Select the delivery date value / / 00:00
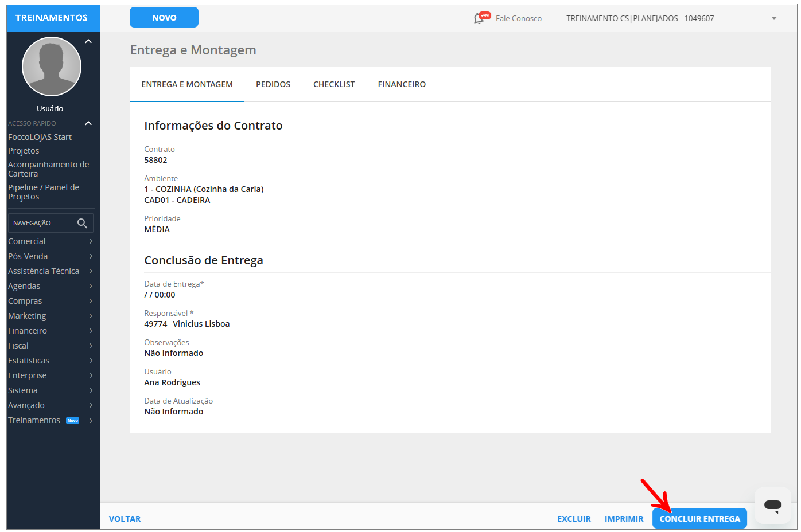The width and height of the screenshot is (801, 532). 160,295
